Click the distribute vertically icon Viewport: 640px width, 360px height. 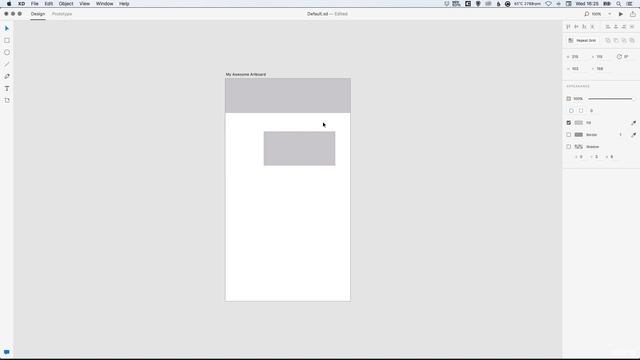593,27
